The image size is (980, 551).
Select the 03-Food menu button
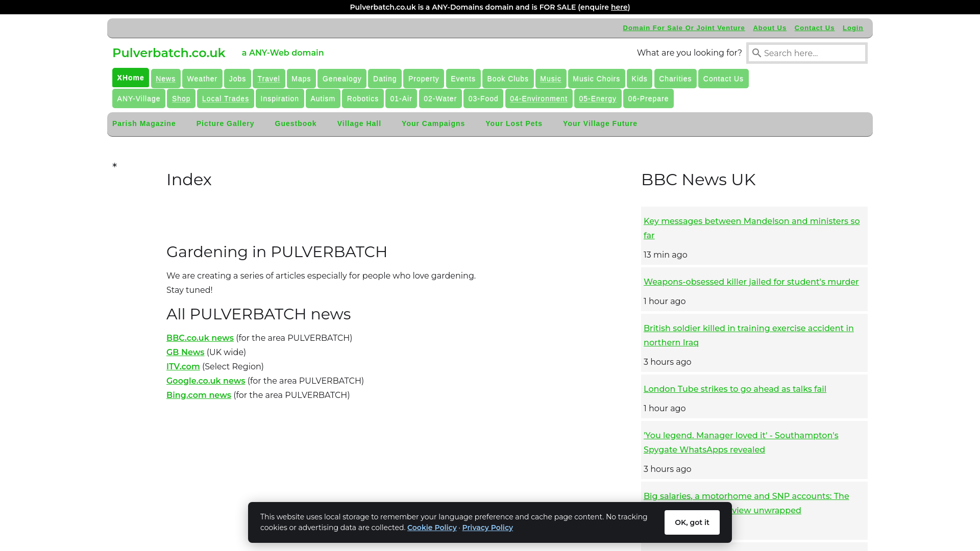point(483,98)
